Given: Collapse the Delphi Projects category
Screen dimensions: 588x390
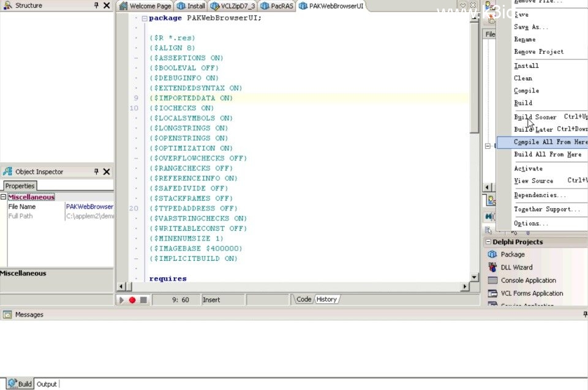Looking at the screenshot, I should click(488, 242).
